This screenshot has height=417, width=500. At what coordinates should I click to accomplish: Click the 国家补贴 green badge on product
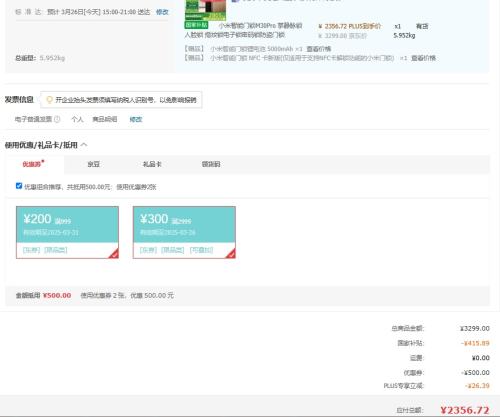(x=196, y=25)
